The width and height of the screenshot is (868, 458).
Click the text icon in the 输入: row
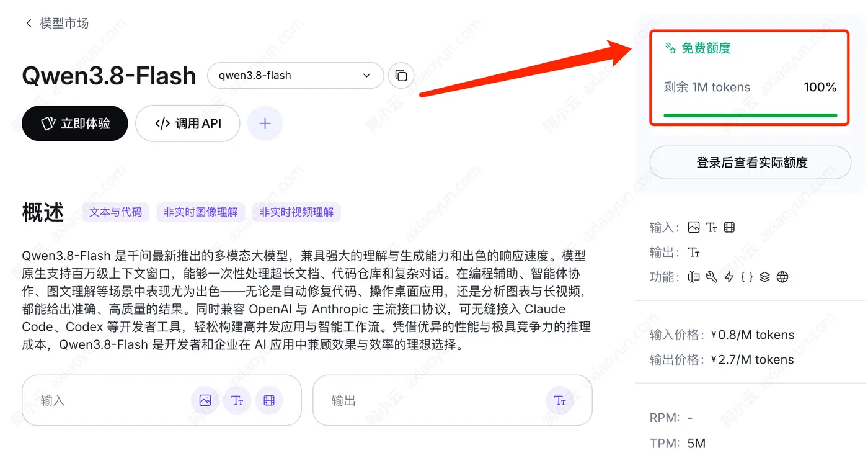point(712,228)
